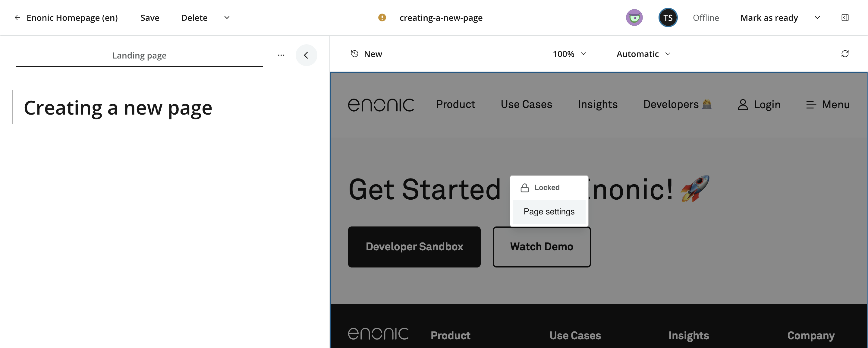This screenshot has width=868, height=348.
Task: Open the TS user avatar
Action: pos(668,17)
